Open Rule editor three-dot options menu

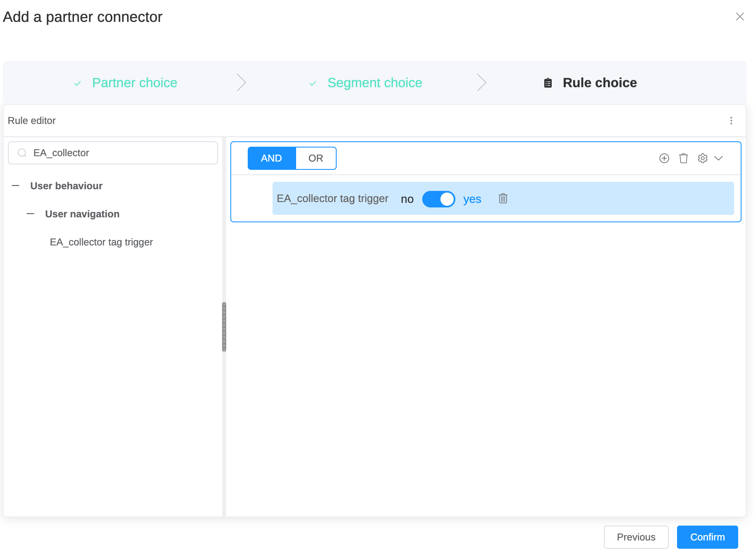(731, 121)
